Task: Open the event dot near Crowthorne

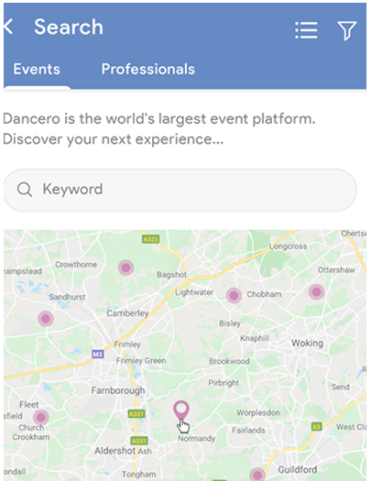Action: (126, 267)
